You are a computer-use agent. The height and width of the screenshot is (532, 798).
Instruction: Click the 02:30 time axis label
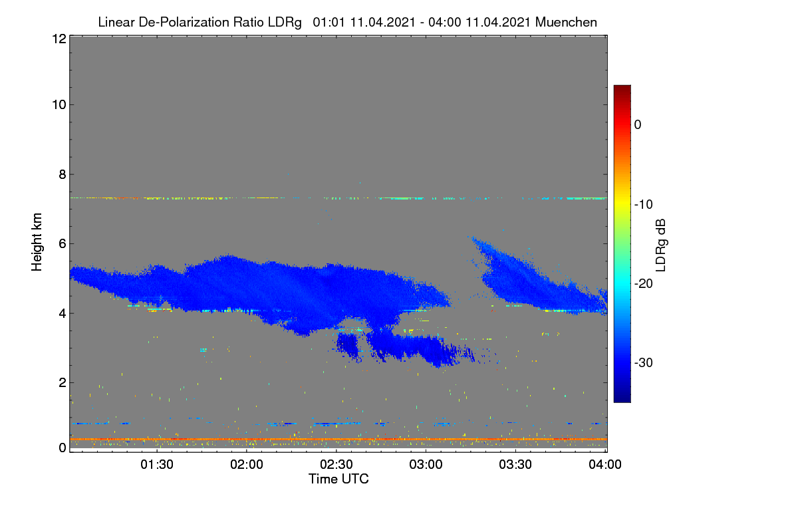336,465
